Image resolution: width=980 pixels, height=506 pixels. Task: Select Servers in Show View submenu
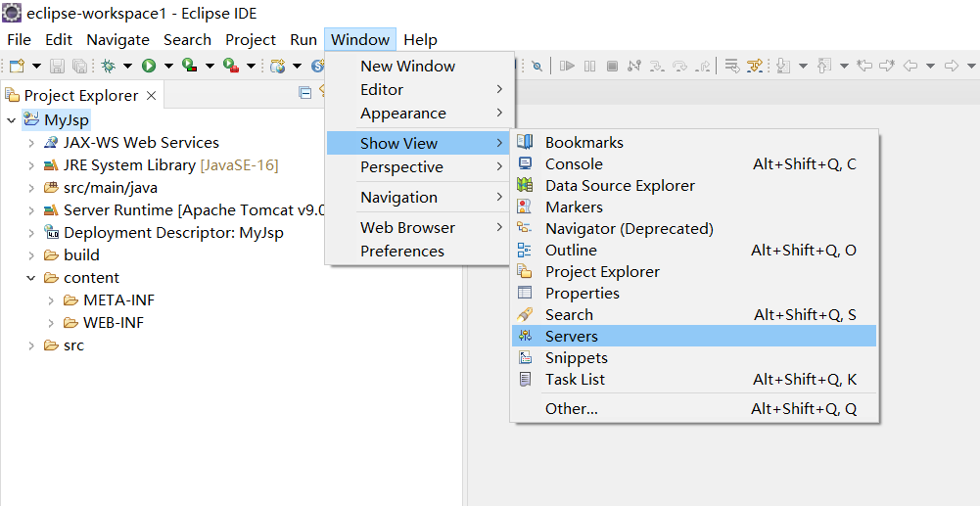tap(571, 336)
